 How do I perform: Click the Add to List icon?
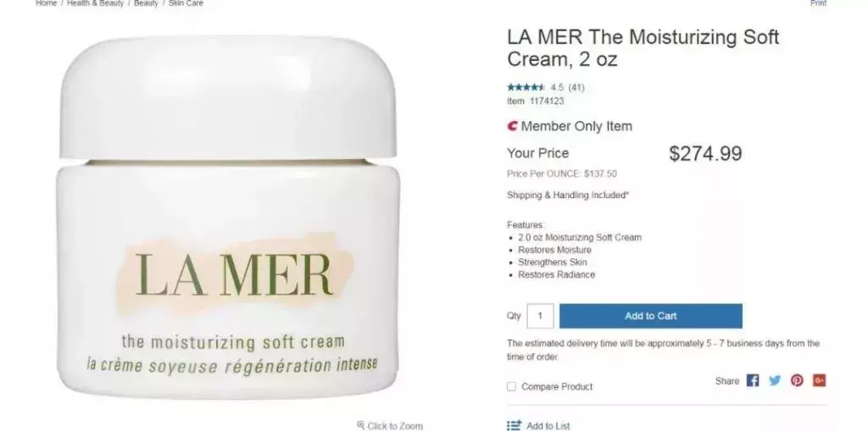(515, 425)
